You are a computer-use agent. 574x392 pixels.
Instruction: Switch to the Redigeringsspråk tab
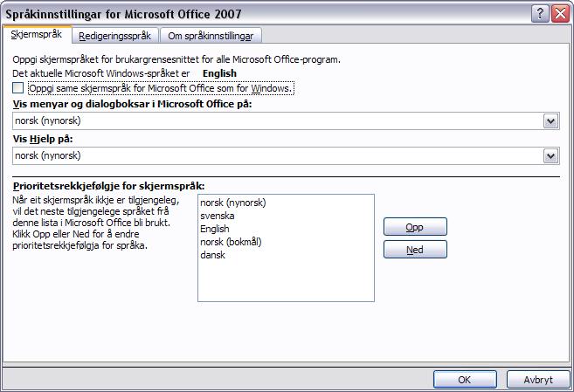click(115, 36)
